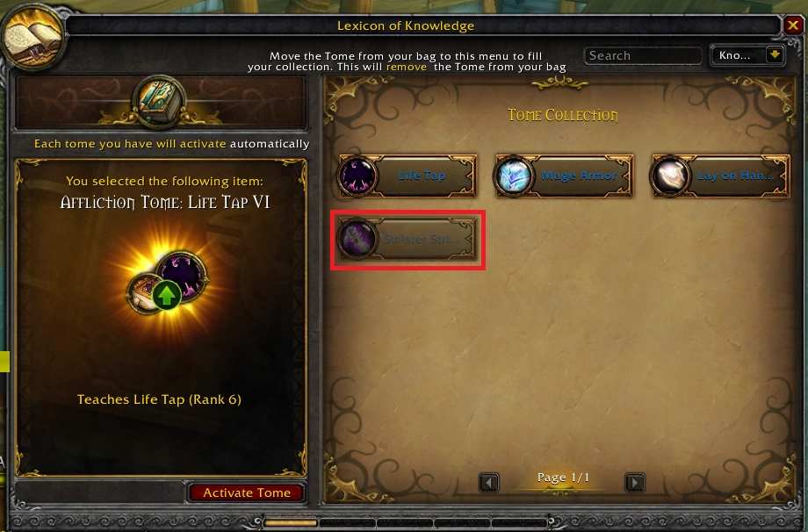Click the yellow dropdown arrow button
The width and height of the screenshot is (808, 532).
point(775,54)
